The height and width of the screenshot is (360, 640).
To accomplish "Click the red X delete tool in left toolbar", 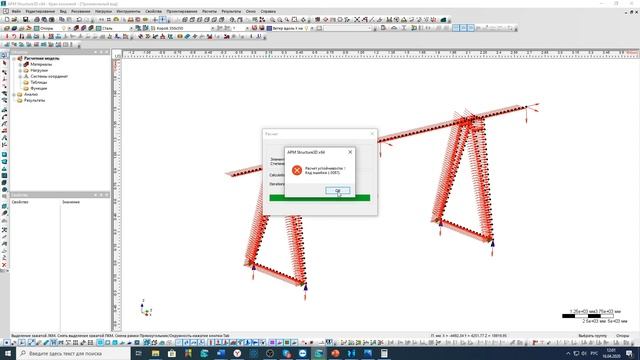I will (x=4, y=265).
